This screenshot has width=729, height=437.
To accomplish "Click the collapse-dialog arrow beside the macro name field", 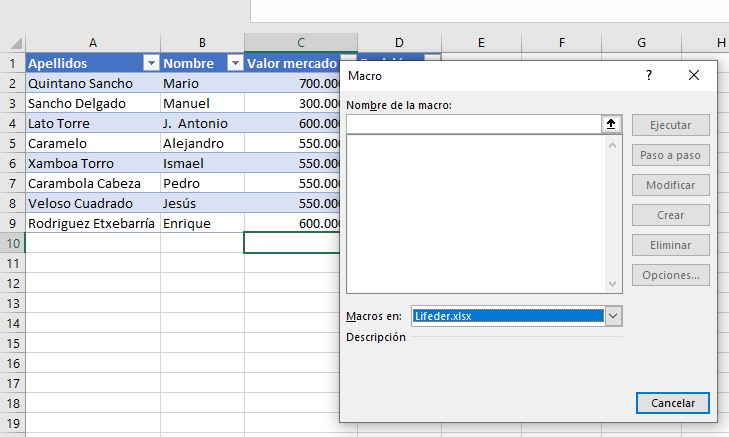I will (611, 124).
